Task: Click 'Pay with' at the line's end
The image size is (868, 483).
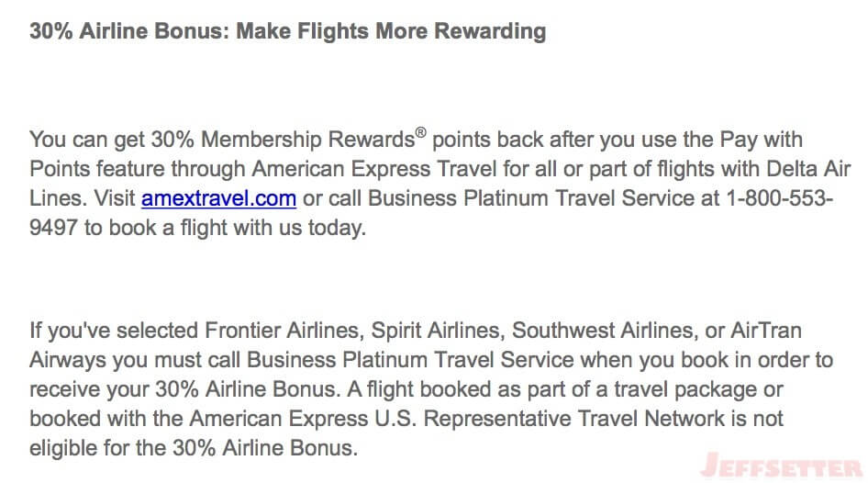Action: (x=762, y=140)
